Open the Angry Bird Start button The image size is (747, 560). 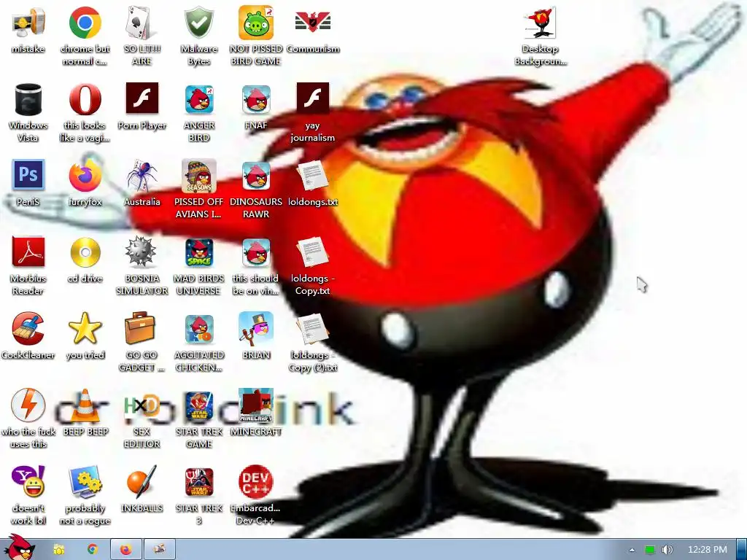pyautogui.click(x=19, y=548)
